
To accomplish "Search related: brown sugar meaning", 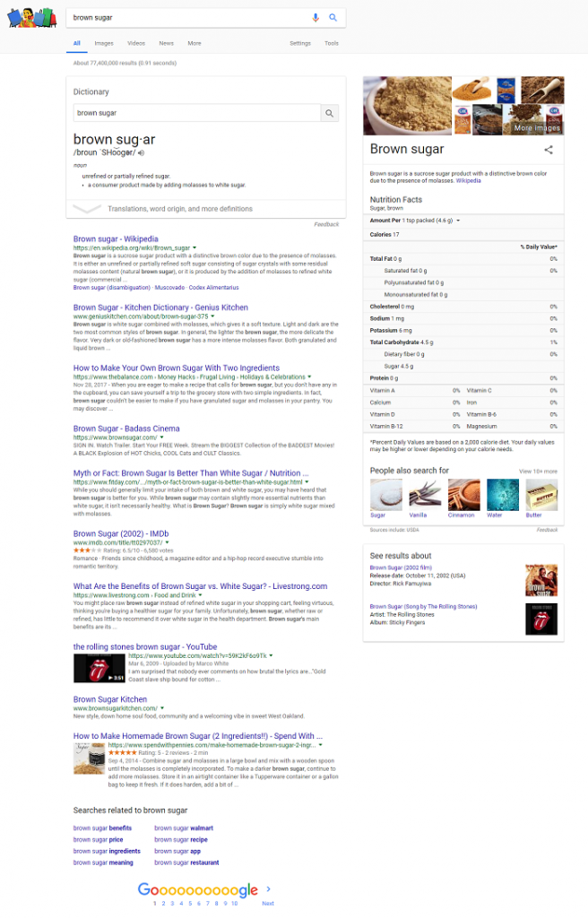I will (x=103, y=863).
